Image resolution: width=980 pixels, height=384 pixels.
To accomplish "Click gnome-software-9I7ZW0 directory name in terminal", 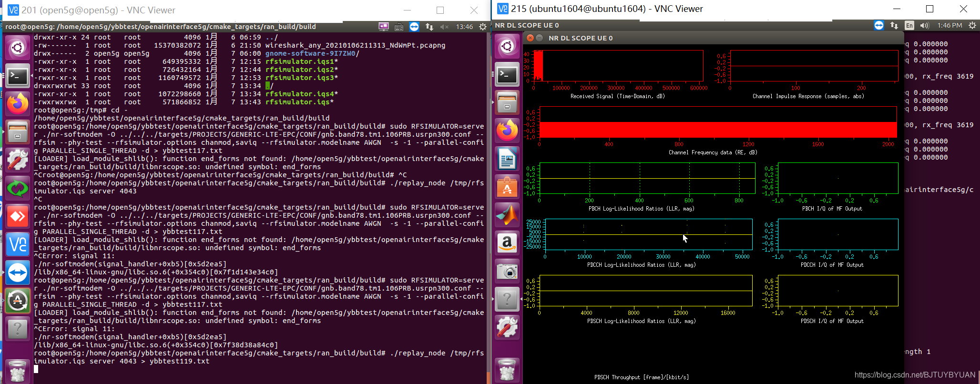I will pyautogui.click(x=310, y=53).
